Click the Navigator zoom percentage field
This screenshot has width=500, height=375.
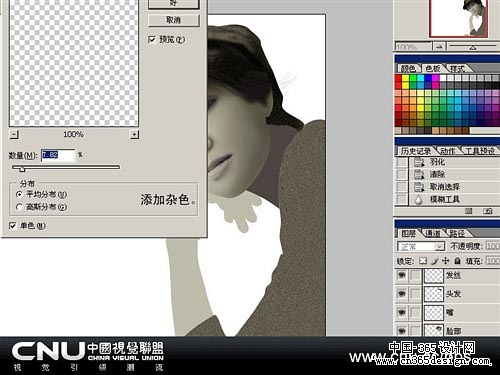[x=413, y=46]
